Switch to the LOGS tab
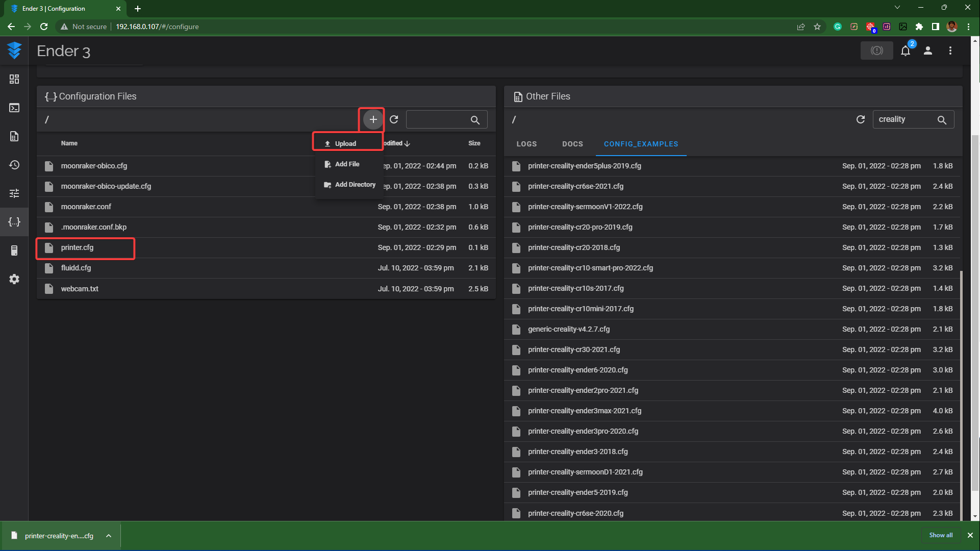The height and width of the screenshot is (551, 980). pos(526,144)
